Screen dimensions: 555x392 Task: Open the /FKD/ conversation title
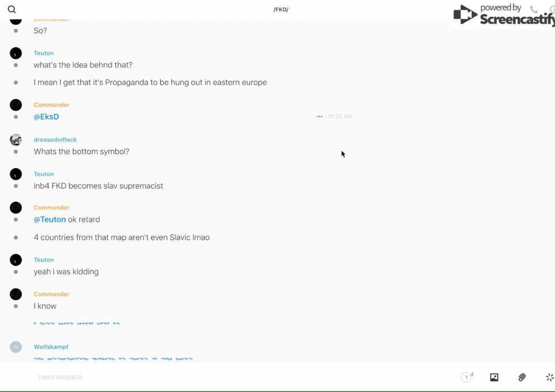click(x=281, y=10)
